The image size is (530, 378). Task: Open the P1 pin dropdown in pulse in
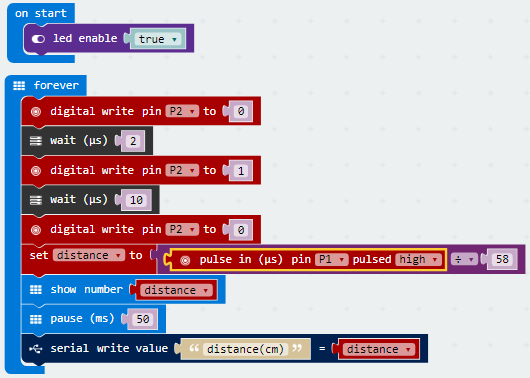pyautogui.click(x=331, y=260)
